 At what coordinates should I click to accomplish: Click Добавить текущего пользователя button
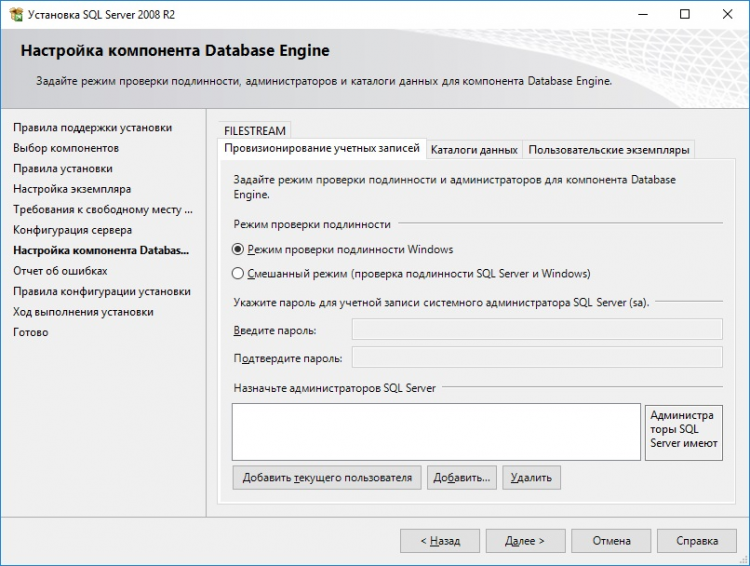(x=327, y=478)
